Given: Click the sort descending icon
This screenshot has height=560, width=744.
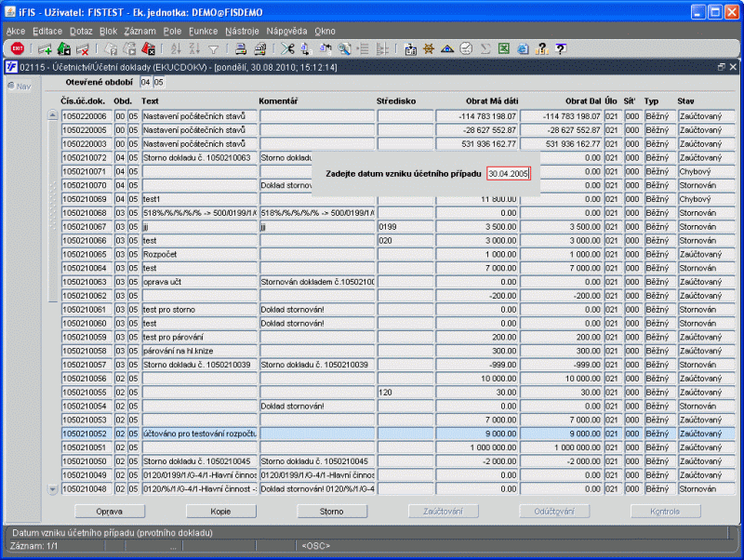Looking at the screenshot, I should pyautogui.click(x=194, y=48).
